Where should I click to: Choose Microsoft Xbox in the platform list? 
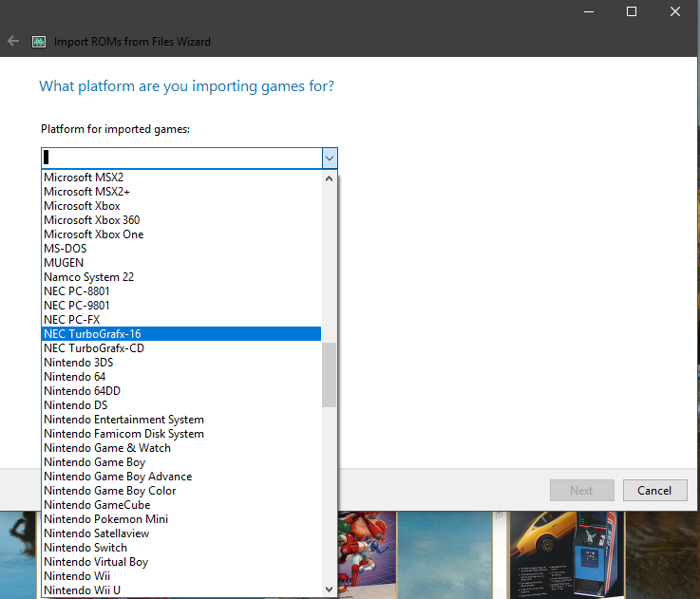click(181, 206)
